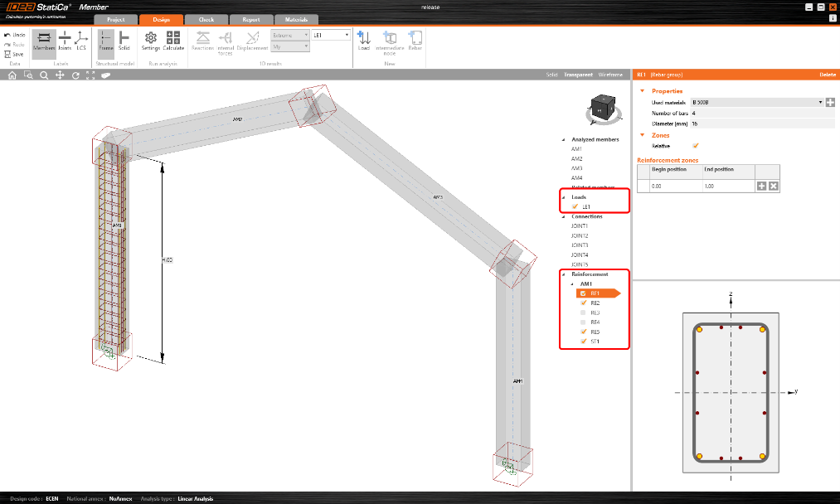Switch to the Check tab
Image resolution: width=840 pixels, height=504 pixels.
206,20
